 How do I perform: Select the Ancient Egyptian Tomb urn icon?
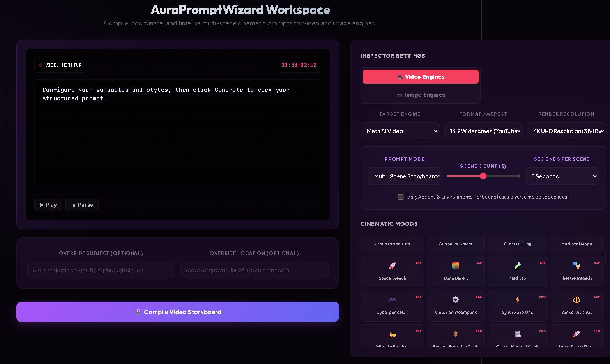click(x=455, y=334)
